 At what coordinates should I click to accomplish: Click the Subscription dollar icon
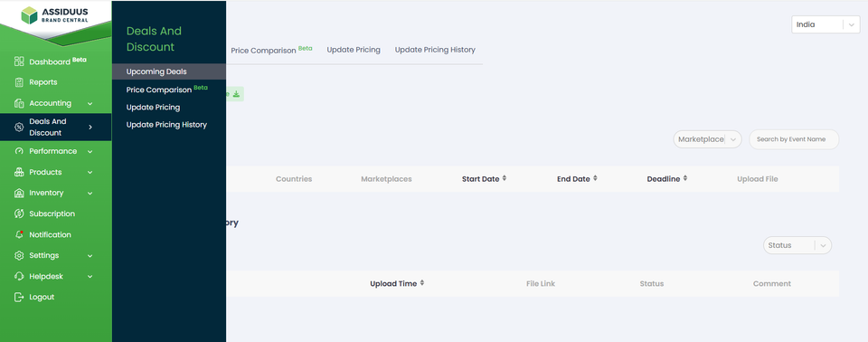[x=19, y=214]
